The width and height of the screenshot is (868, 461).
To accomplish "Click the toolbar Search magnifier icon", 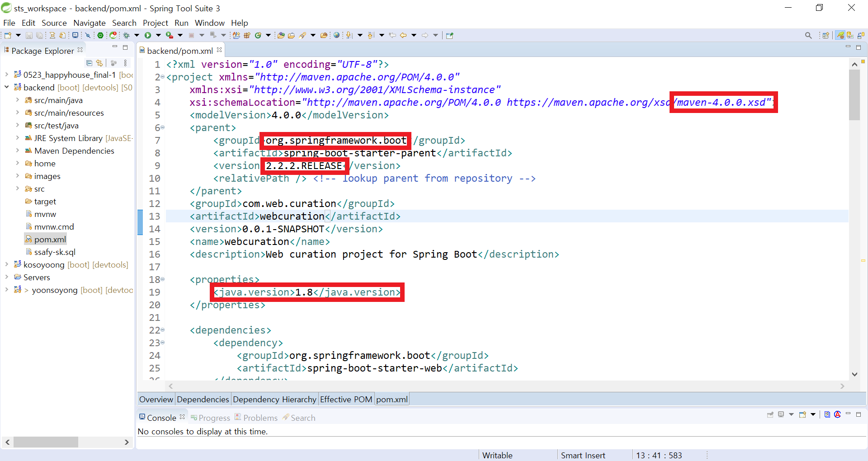I will (808, 35).
